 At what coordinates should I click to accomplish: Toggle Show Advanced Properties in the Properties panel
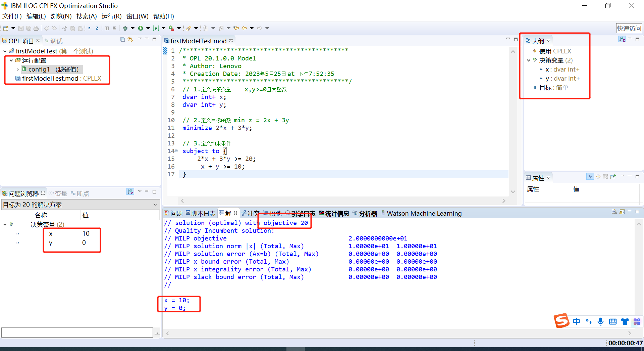pyautogui.click(x=598, y=177)
